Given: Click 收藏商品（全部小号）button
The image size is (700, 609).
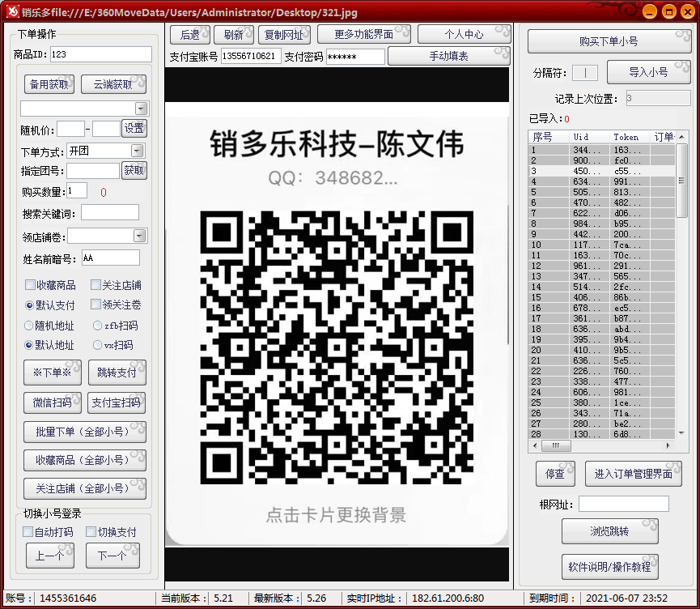Looking at the screenshot, I should point(85,460).
